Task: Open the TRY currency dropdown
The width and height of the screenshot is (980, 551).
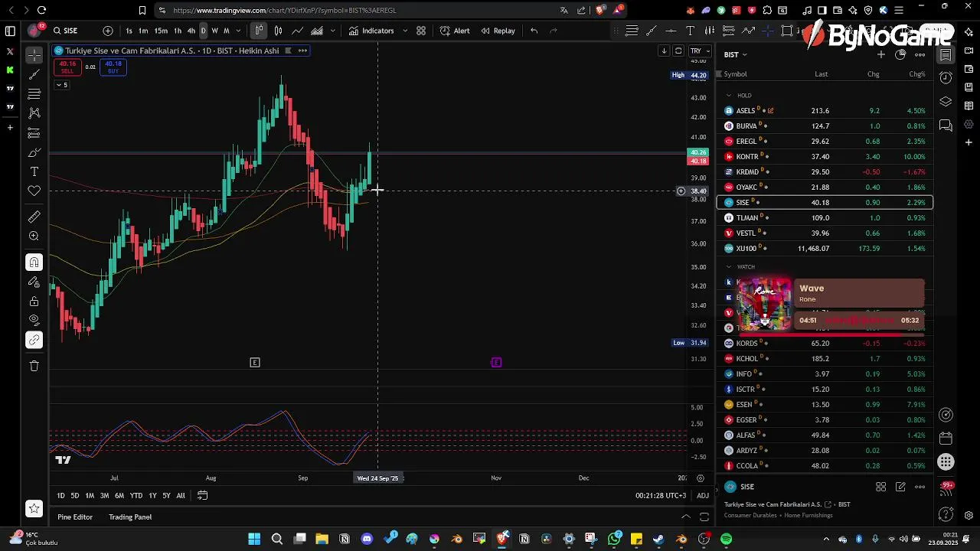Action: coord(699,51)
